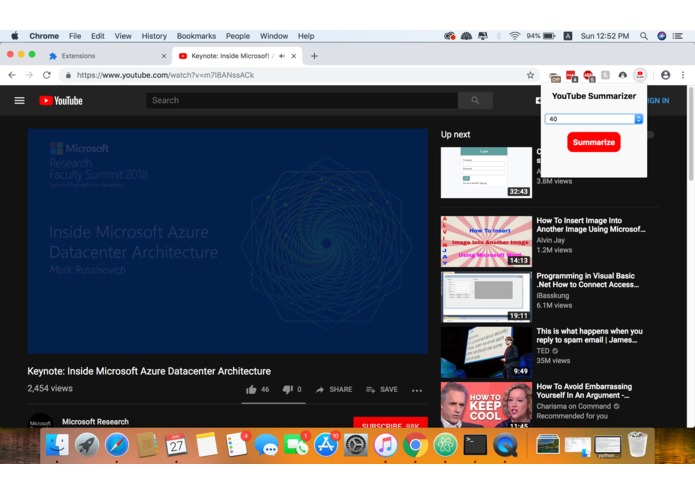Open Chrome's three-dot options menu

tap(683, 75)
